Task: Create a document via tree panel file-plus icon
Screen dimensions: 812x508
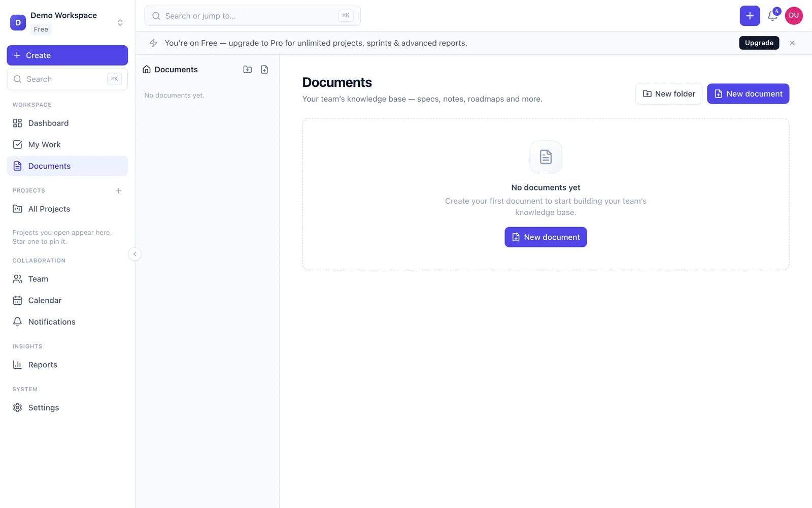Action: pyautogui.click(x=264, y=70)
